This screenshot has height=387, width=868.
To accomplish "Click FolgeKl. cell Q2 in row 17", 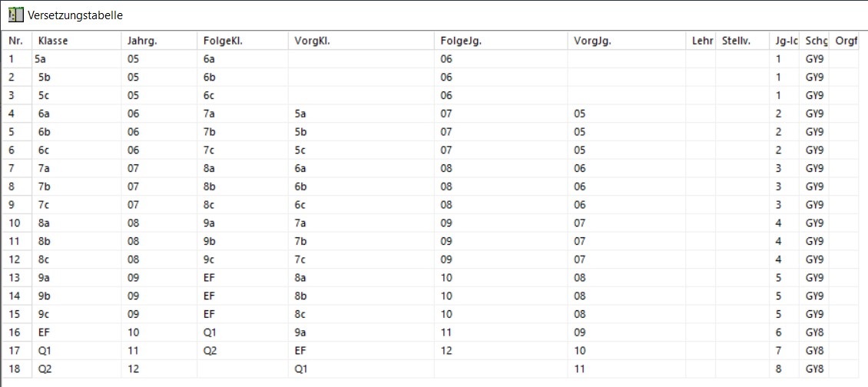I will [x=243, y=351].
